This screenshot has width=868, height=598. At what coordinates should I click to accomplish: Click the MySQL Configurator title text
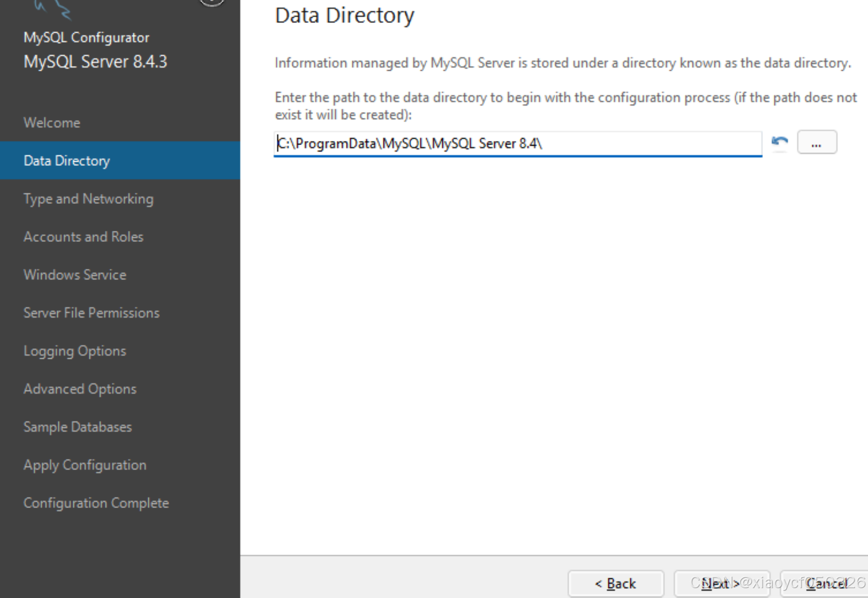pyautogui.click(x=86, y=37)
